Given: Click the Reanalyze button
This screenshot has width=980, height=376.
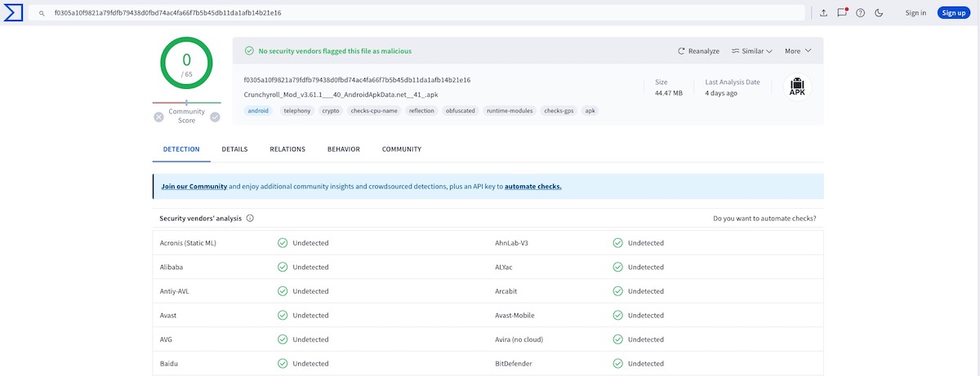Looking at the screenshot, I should click(x=698, y=51).
